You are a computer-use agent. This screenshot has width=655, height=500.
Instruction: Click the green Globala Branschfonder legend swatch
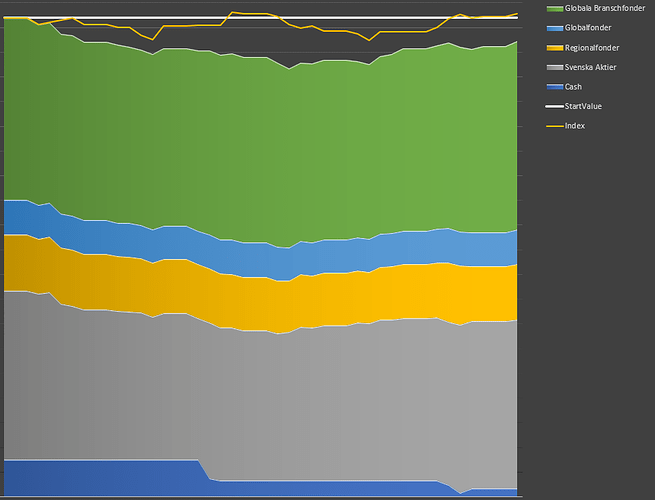(x=554, y=8)
